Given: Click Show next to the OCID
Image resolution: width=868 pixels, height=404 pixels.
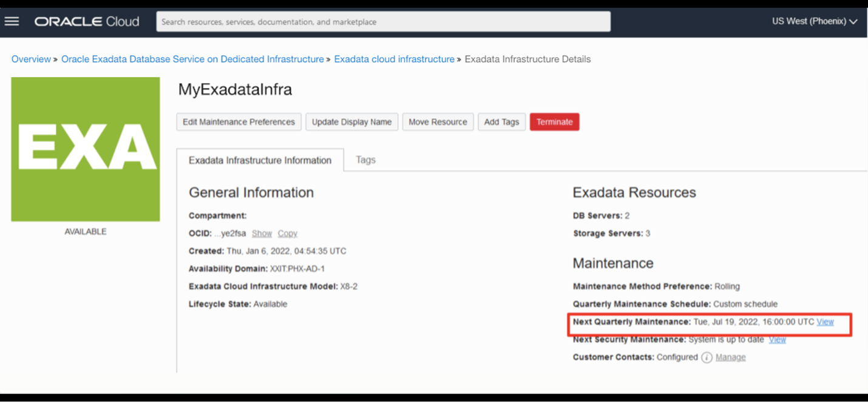Looking at the screenshot, I should pos(262,234).
